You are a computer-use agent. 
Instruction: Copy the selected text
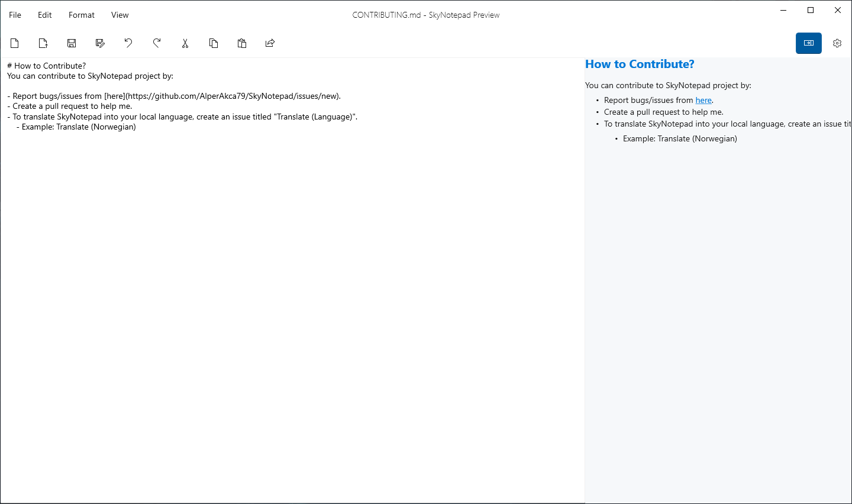coord(214,43)
